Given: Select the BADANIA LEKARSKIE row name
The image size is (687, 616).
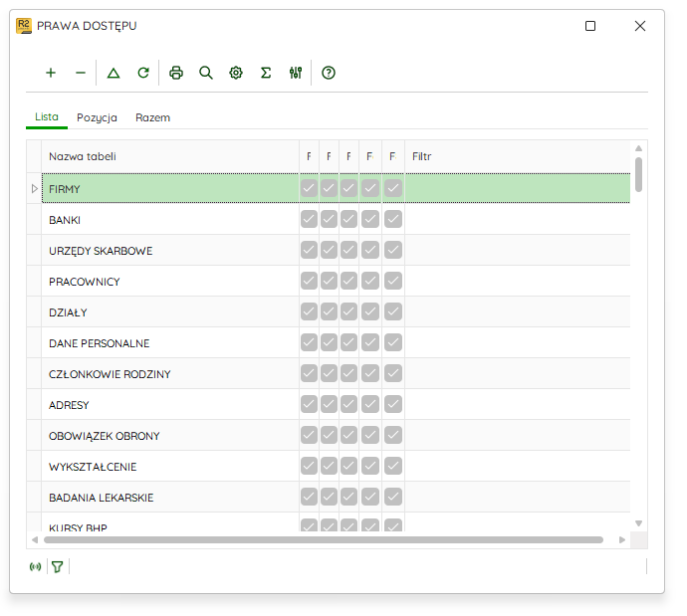Looking at the screenshot, I should click(102, 498).
